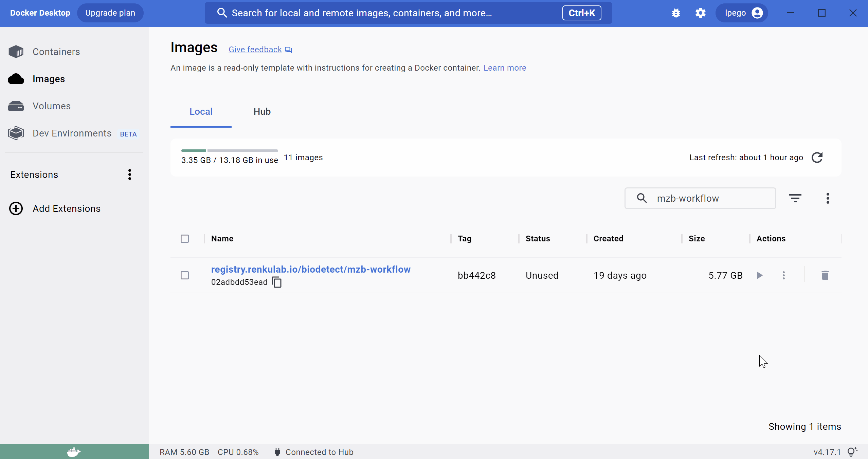Viewport: 868px width, 459px height.
Task: Run the mzb-workflow image
Action: click(x=760, y=275)
